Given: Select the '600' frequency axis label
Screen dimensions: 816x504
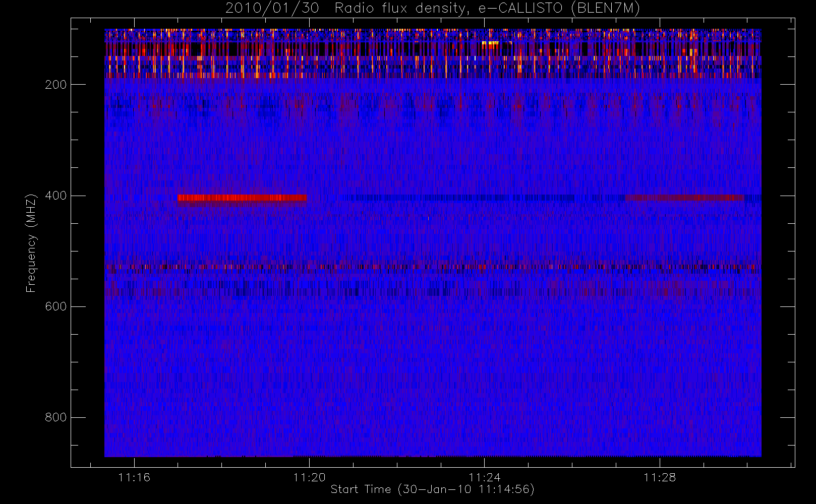Looking at the screenshot, I should (x=56, y=306).
